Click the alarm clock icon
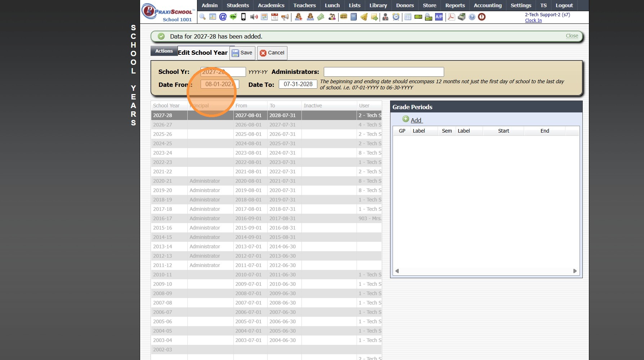 tap(396, 17)
